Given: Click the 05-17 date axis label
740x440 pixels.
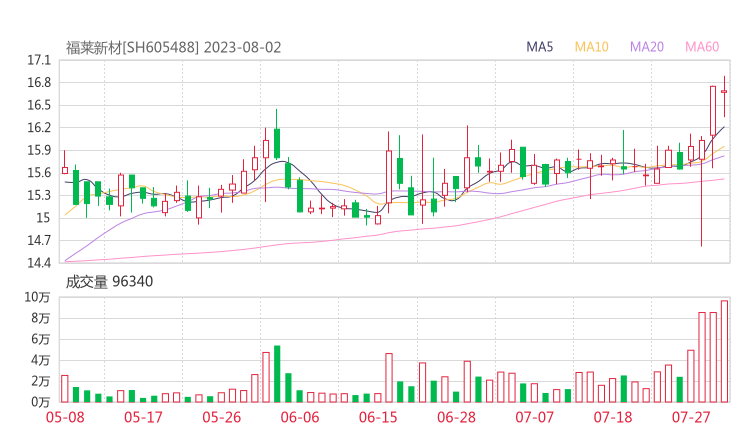Looking at the screenshot, I should click(x=143, y=417).
